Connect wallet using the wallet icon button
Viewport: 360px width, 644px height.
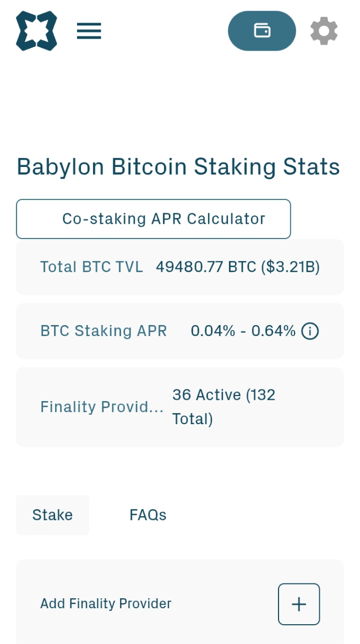(x=262, y=31)
